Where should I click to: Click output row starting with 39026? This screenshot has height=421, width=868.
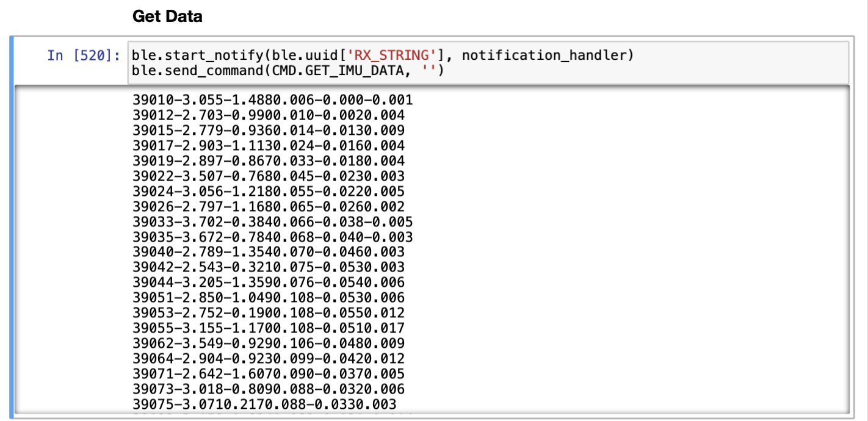269,206
